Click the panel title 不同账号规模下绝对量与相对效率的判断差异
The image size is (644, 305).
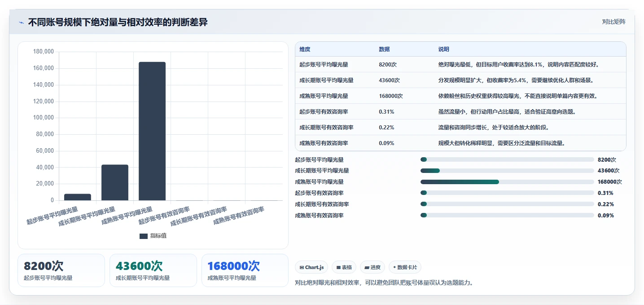[x=118, y=22]
